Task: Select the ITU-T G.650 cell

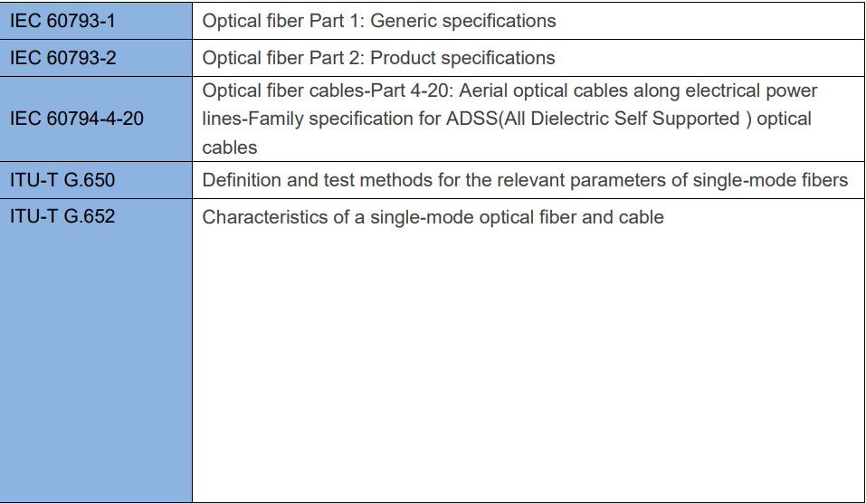Action: pos(96,180)
